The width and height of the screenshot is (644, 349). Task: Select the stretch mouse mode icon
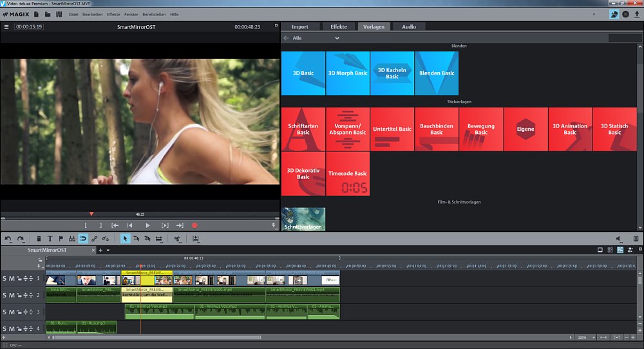pos(158,238)
